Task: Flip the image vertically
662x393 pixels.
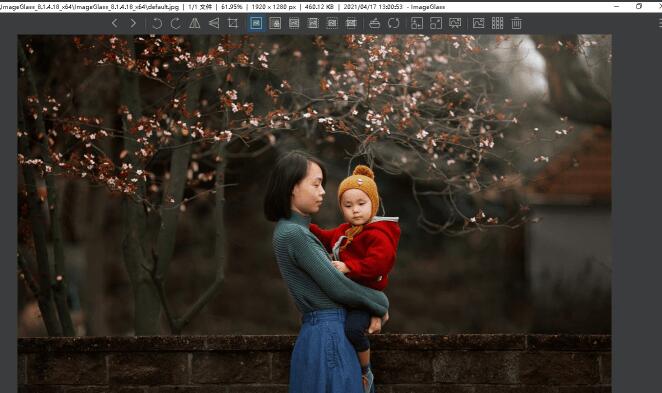Action: [x=214, y=23]
